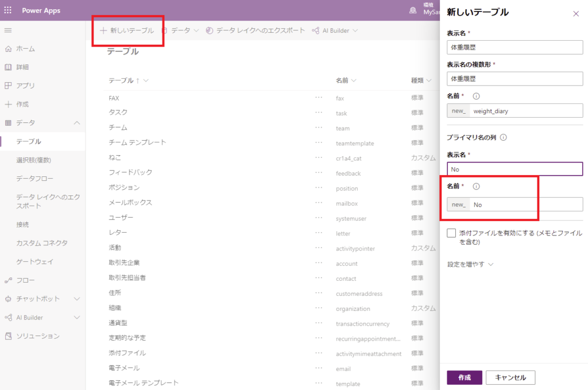Image resolution: width=588 pixels, height=390 pixels.
Task: Click the table grid icon beside データ
Action: (8, 122)
